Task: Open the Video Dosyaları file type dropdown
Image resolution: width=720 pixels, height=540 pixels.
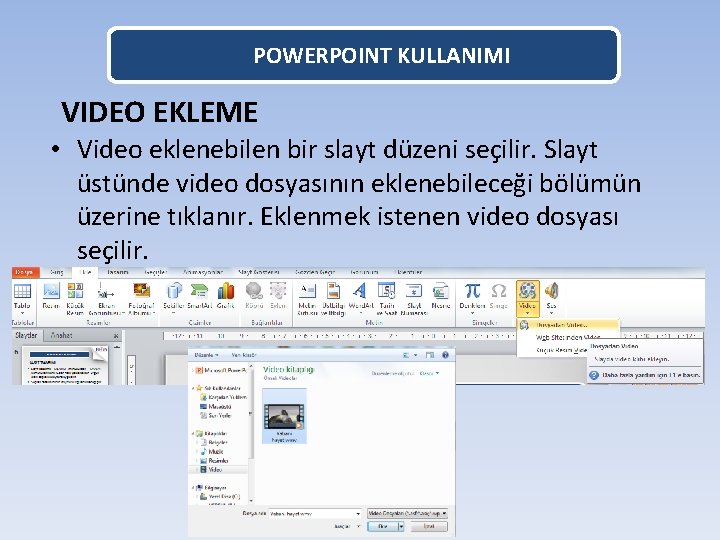Action: point(407,513)
